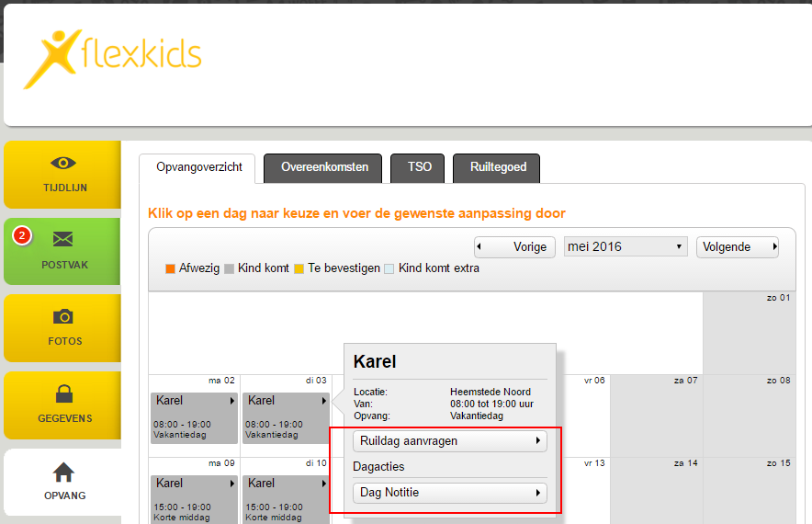This screenshot has width=812, height=524.
Task: Select Karel's entry on Monday 02
Action: (194, 418)
